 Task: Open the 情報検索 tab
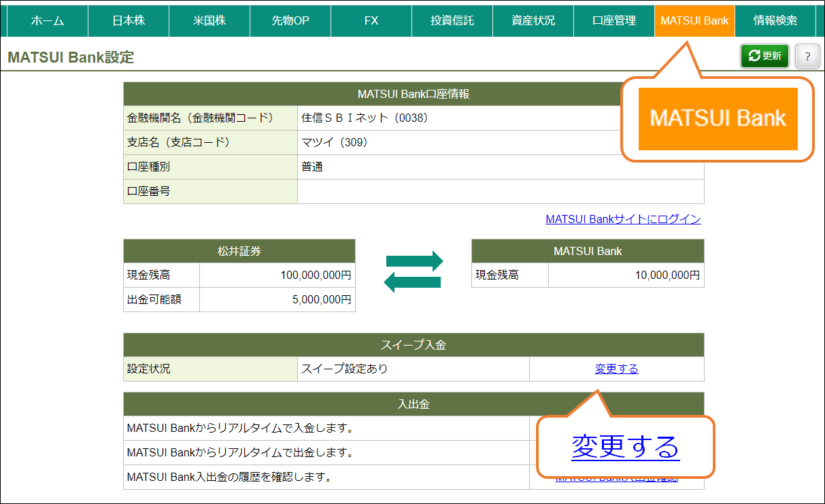775,20
